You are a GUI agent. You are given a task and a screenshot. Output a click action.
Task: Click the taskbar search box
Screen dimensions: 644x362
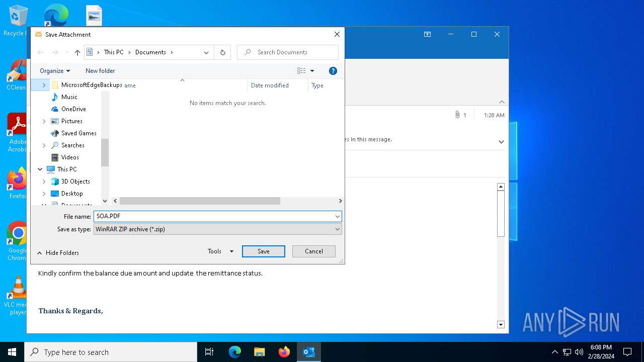[111, 352]
